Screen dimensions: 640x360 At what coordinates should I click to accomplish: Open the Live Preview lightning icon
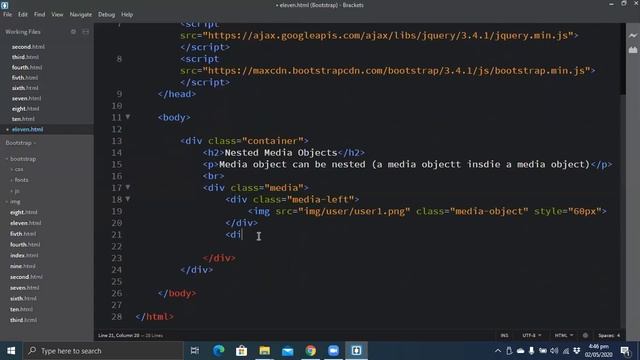click(x=633, y=36)
